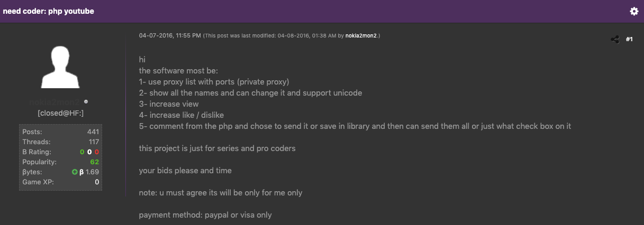Screen dimensions: 644x225
Task: Open the poster's username profile link
Action: tap(55, 101)
